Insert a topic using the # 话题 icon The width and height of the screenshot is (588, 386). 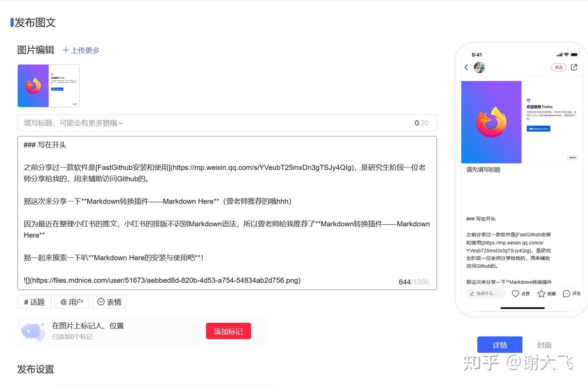pos(34,301)
